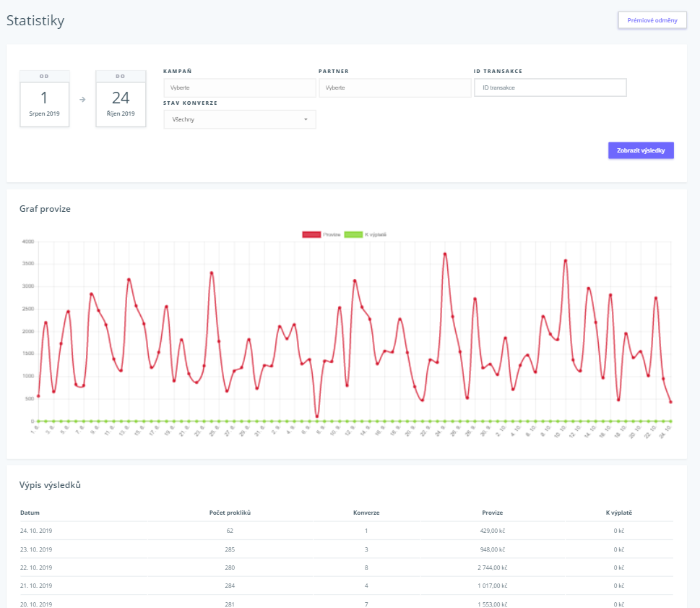Open the Kampaň select field
700x608 pixels.
tap(239, 87)
